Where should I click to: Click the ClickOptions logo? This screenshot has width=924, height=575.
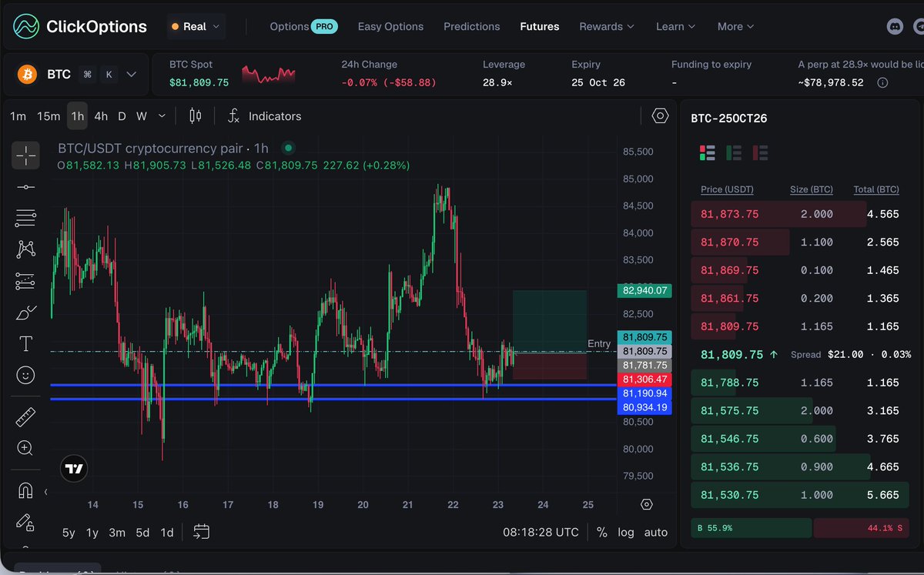pos(79,26)
